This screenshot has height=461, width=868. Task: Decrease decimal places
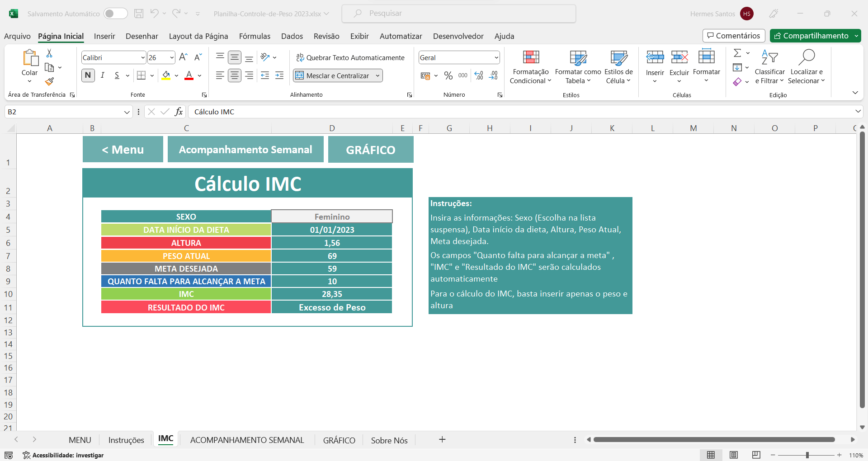coord(493,75)
